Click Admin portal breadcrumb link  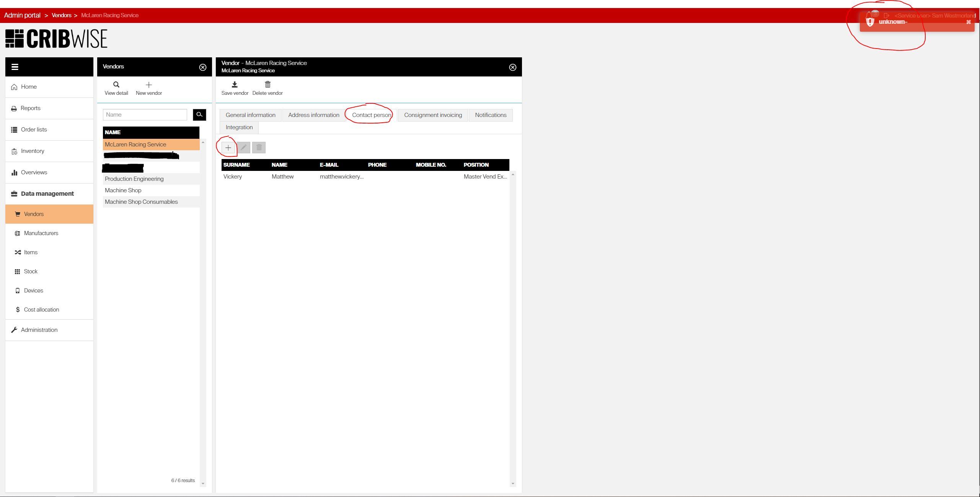point(22,15)
